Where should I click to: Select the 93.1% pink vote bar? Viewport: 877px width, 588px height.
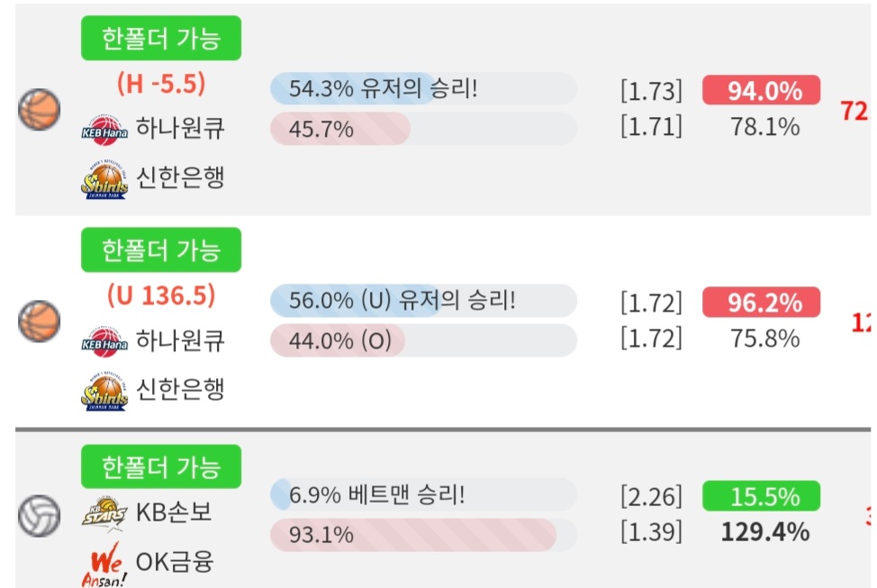[423, 535]
